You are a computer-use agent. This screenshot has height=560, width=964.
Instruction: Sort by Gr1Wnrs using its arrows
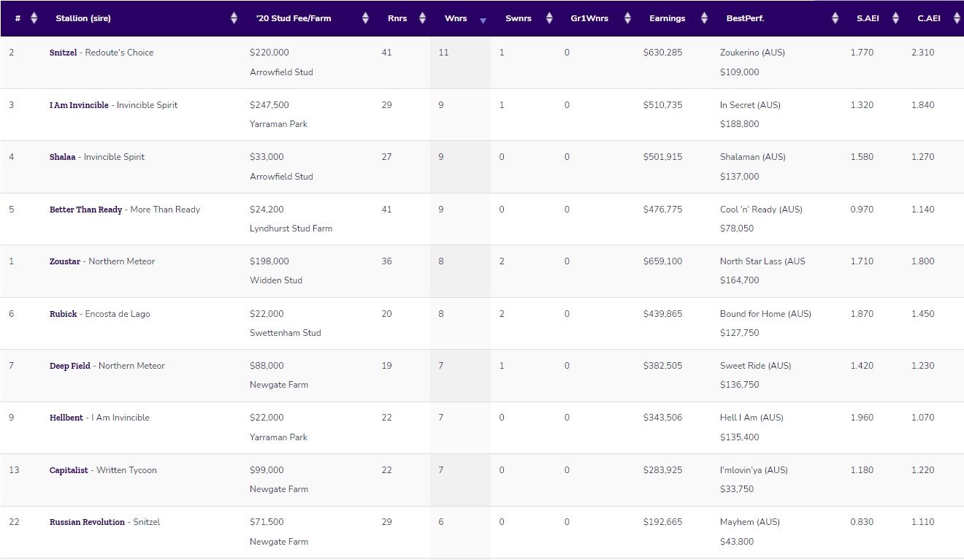tap(627, 18)
